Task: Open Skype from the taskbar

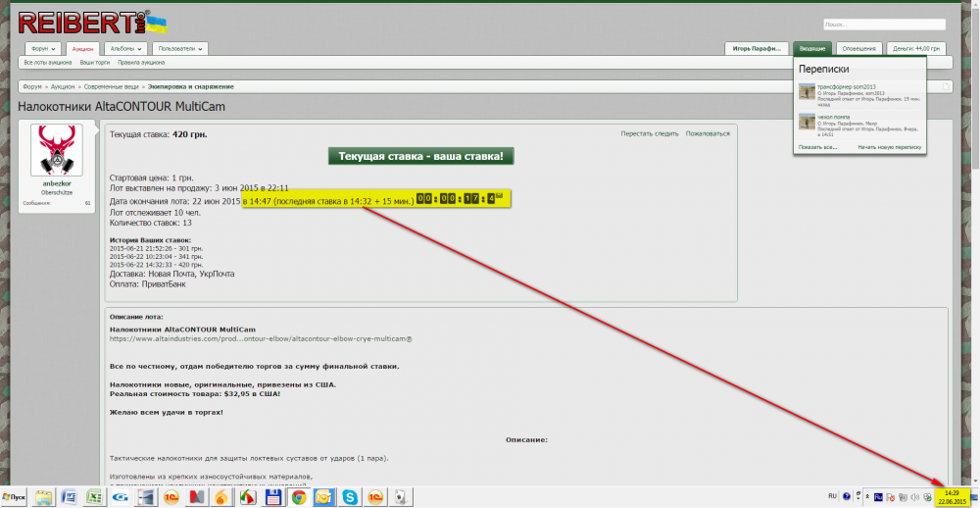Action: coord(351,497)
